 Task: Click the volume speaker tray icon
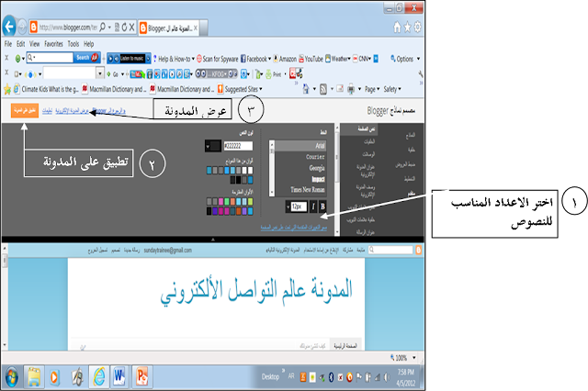tap(386, 377)
